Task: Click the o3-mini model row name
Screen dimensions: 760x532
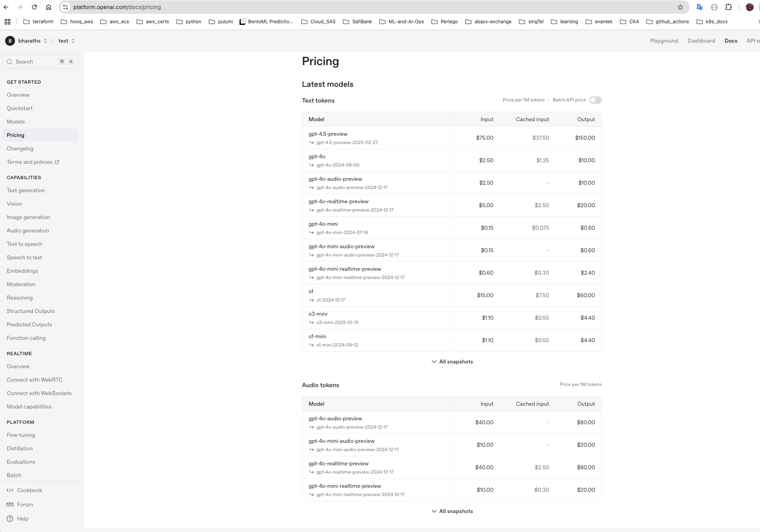Action: [x=318, y=314]
